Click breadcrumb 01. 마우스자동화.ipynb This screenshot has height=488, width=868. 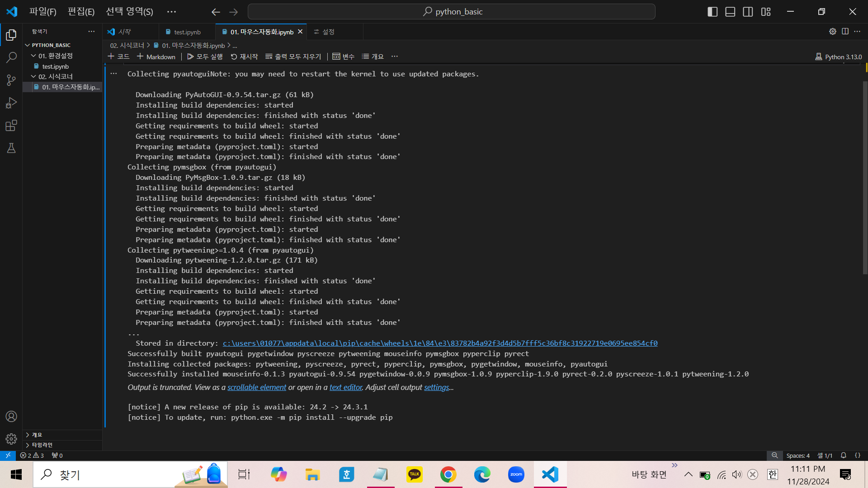[189, 45]
